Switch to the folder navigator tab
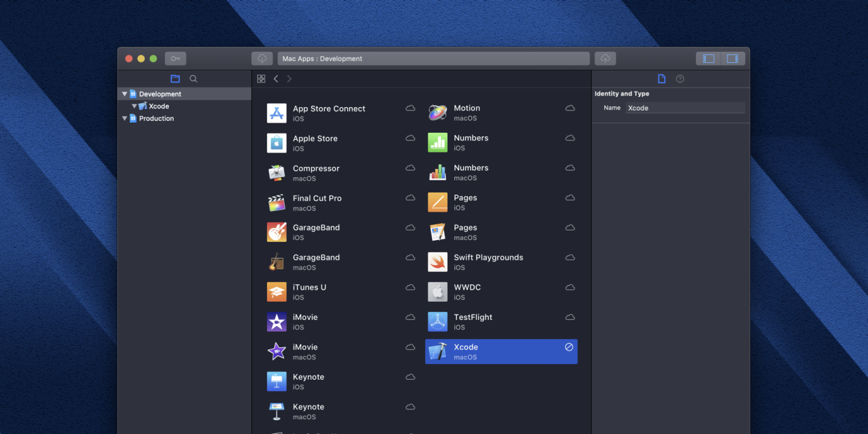Screen dimensions: 868x434 pyautogui.click(x=175, y=79)
